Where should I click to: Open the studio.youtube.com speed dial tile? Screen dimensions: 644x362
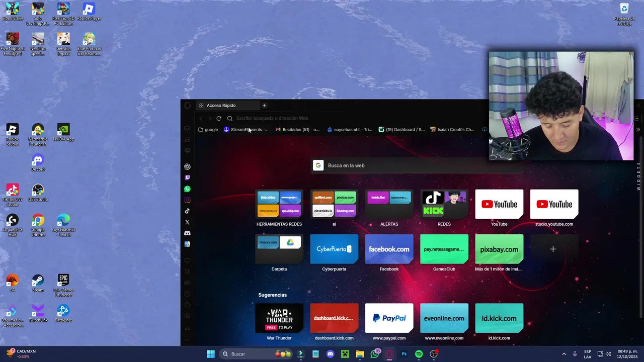(554, 204)
